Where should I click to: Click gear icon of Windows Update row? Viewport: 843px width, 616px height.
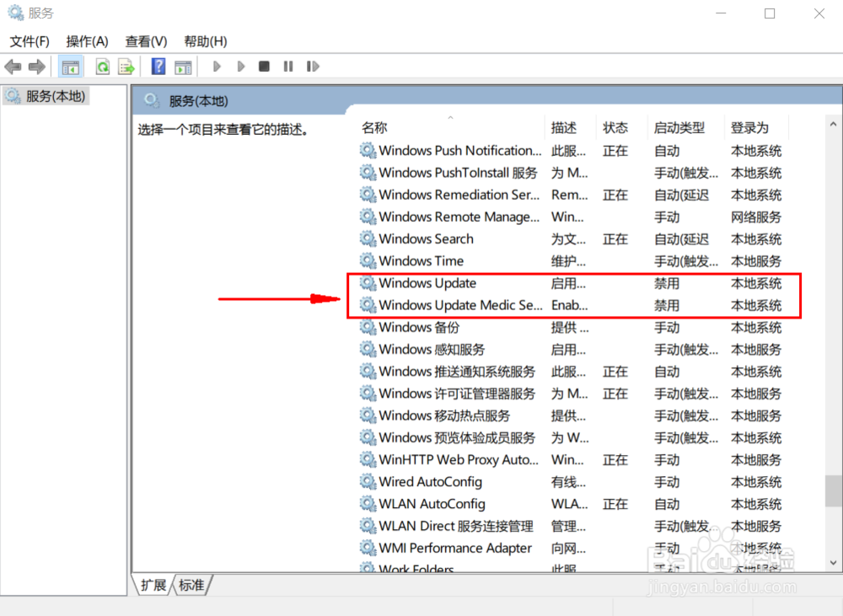[368, 283]
